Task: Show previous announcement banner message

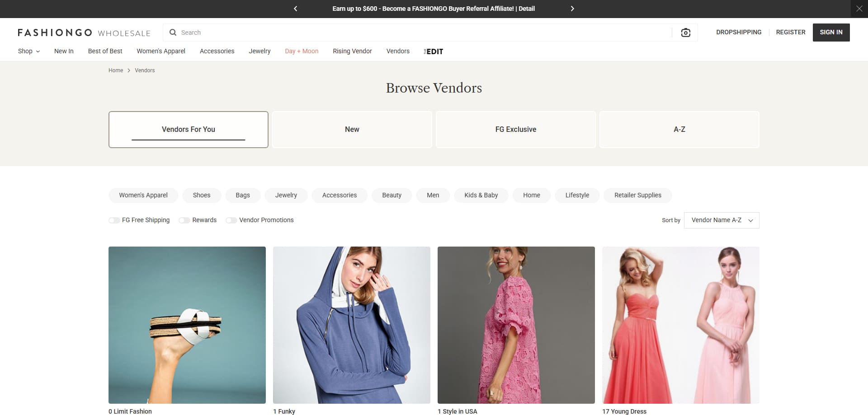Action: coord(296,9)
